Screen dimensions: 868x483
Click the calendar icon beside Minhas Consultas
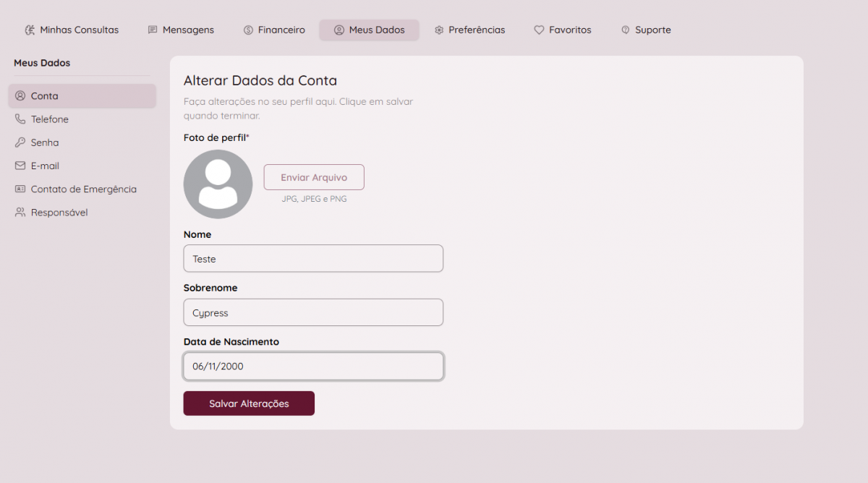tap(30, 30)
